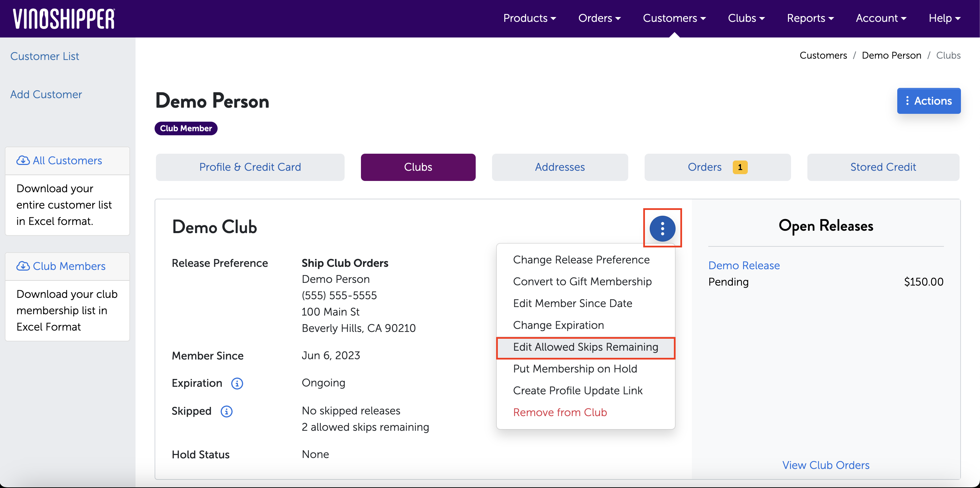
Task: Expand the Reports navigation dropdown
Action: coord(810,18)
